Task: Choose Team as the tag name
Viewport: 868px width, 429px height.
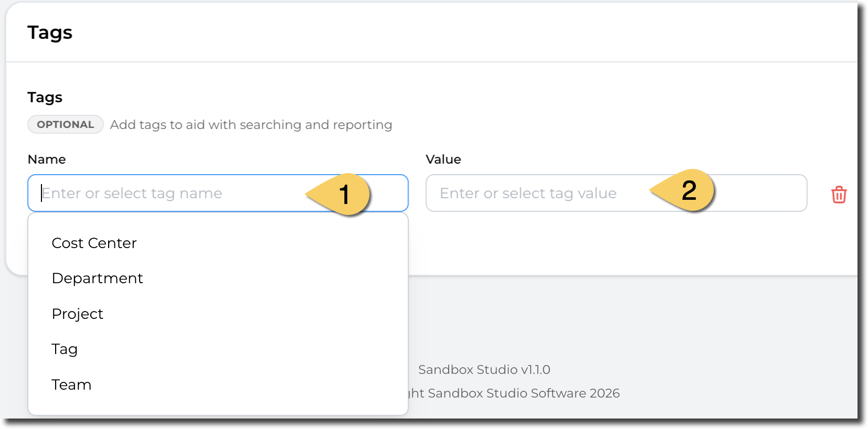Action: (x=71, y=385)
